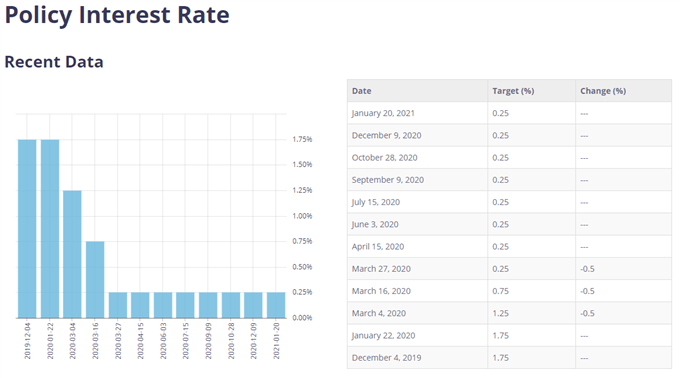This screenshot has height=378, width=680.
Task: Click the 2020-03-16 chart bar
Action: [95, 280]
